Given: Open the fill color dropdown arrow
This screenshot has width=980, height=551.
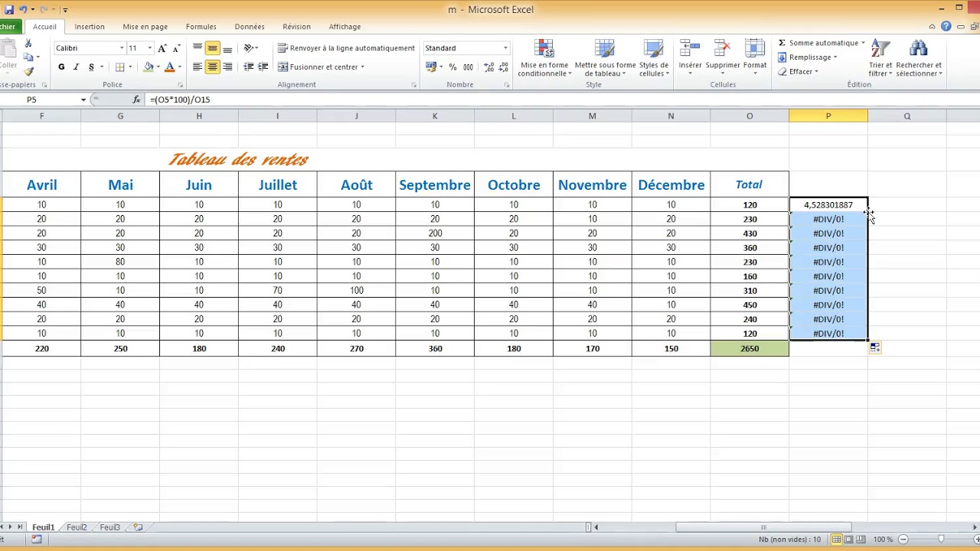Looking at the screenshot, I should (158, 67).
